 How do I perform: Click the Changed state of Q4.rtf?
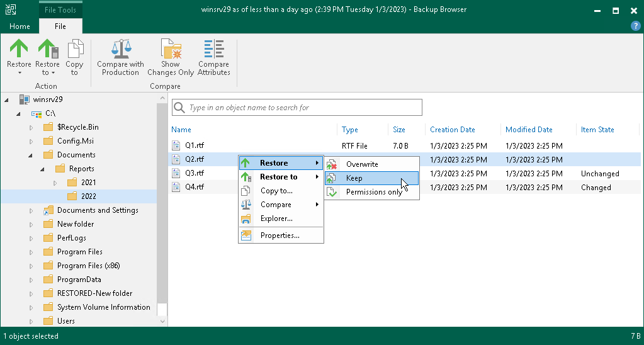coord(596,187)
